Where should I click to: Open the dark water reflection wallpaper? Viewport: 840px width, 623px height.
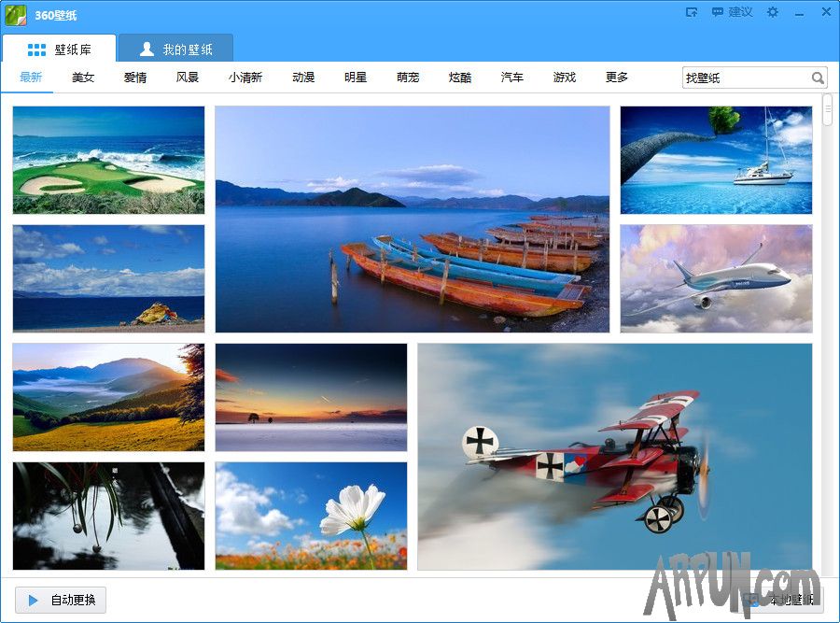tap(109, 517)
